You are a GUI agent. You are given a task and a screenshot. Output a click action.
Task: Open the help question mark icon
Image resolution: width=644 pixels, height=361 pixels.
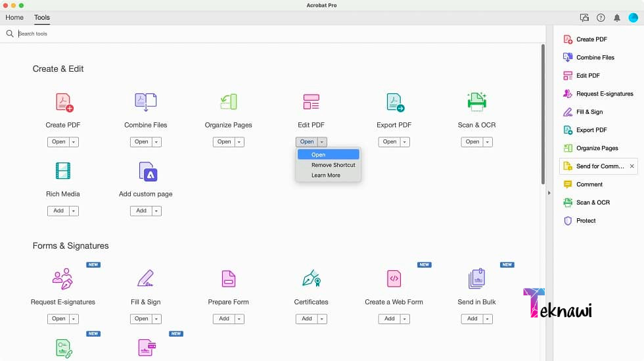coord(601,18)
